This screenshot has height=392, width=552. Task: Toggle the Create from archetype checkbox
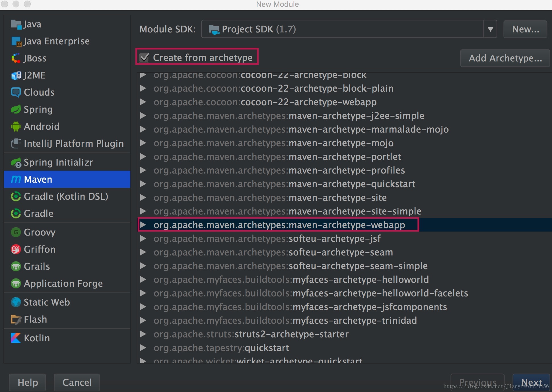coord(144,58)
